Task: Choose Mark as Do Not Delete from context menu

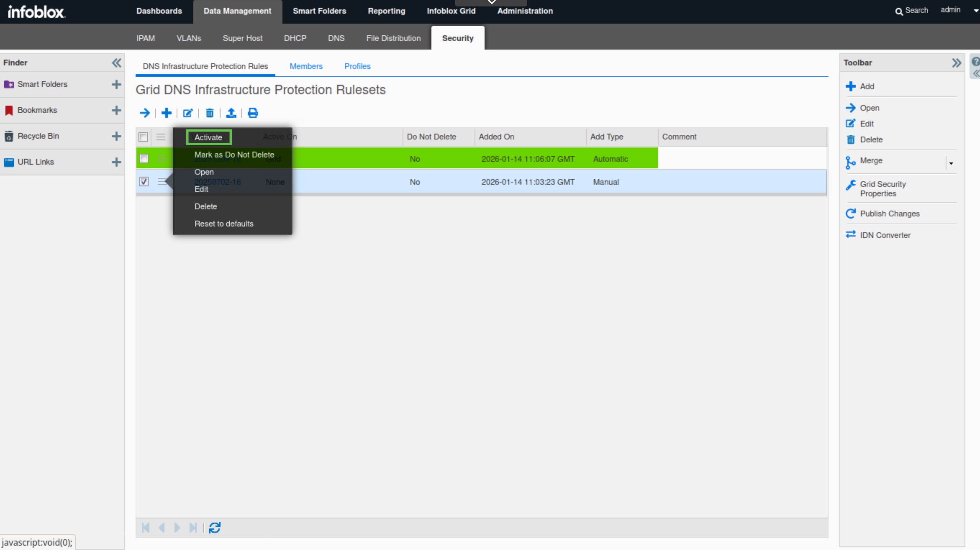Action: pos(233,154)
